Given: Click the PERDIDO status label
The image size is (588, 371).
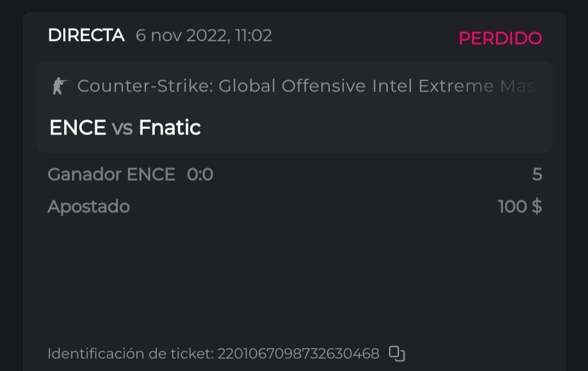Looking at the screenshot, I should click(500, 38).
